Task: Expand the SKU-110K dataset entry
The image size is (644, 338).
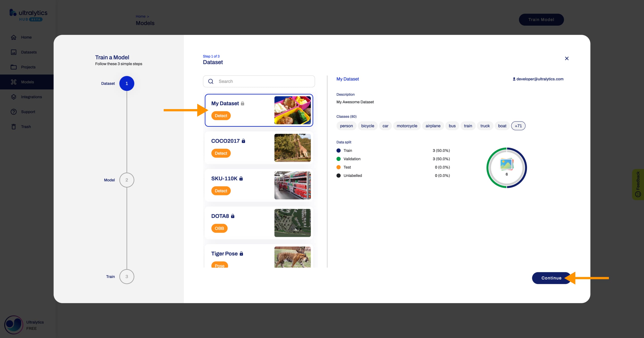Action: 259,185
